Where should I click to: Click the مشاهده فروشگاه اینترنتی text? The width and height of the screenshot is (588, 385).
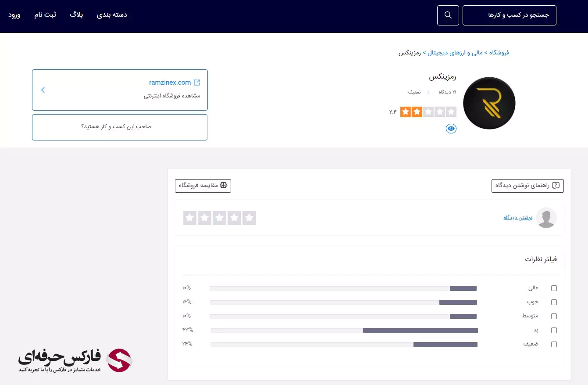172,96
